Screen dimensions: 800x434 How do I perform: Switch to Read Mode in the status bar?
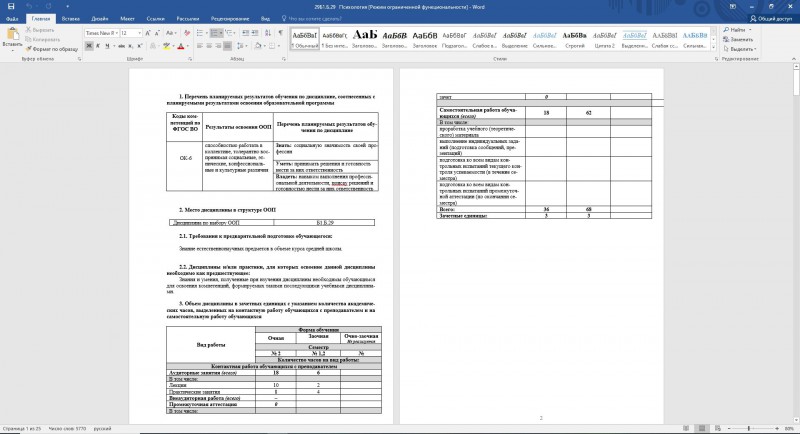click(x=686, y=428)
